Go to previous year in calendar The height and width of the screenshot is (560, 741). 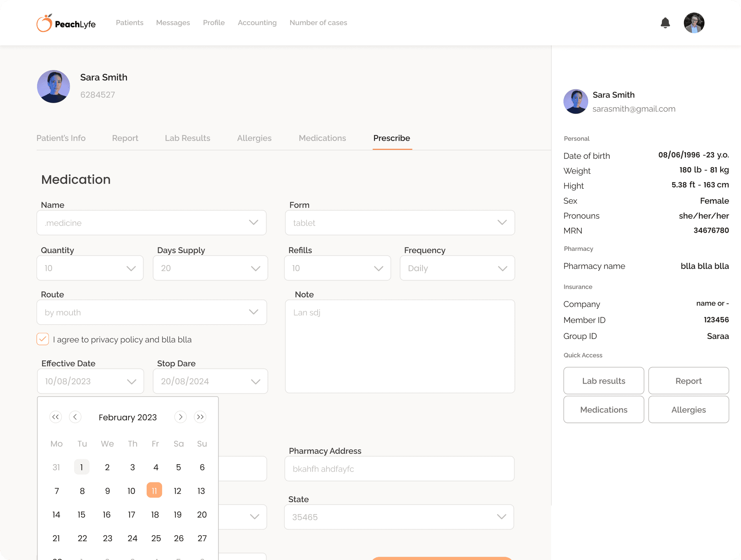click(x=56, y=417)
